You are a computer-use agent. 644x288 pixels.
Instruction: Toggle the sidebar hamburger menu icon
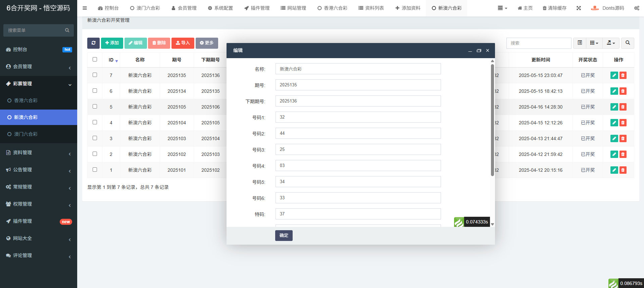85,8
